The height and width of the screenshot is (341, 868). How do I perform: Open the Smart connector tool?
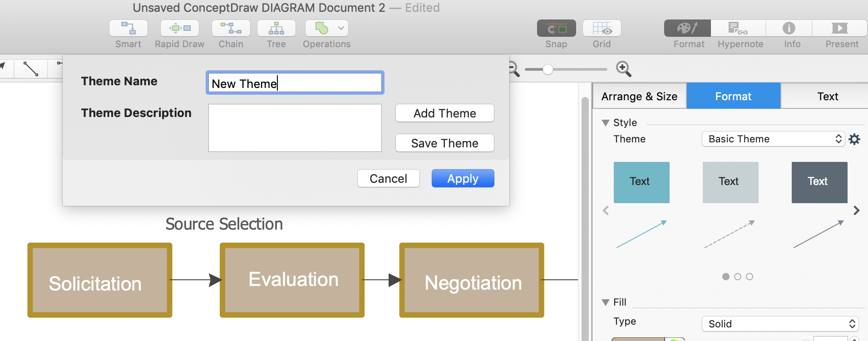pos(128,29)
